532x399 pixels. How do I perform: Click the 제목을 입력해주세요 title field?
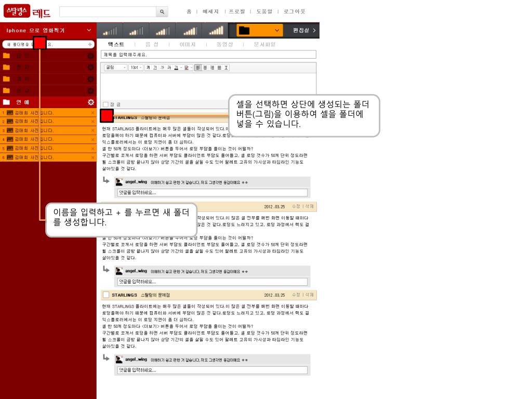(208, 54)
